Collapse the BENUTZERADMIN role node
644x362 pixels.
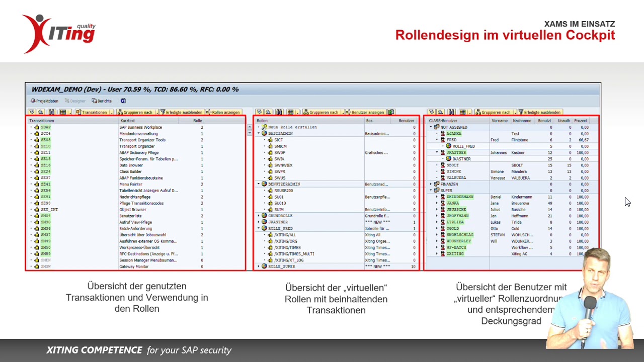(259, 184)
